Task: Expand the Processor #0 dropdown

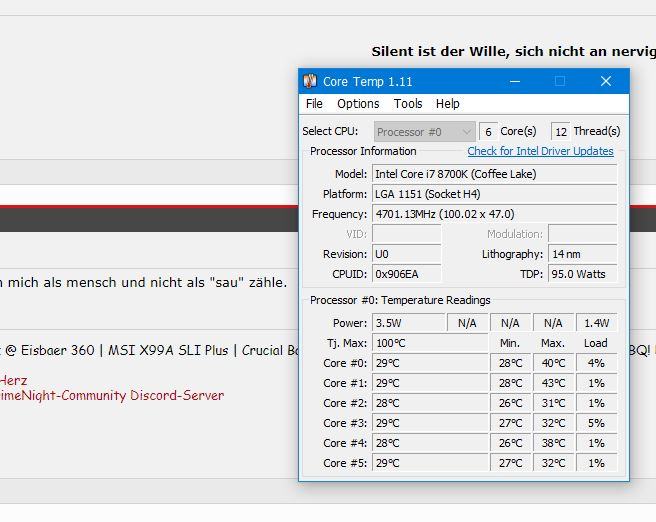Action: [x=425, y=132]
